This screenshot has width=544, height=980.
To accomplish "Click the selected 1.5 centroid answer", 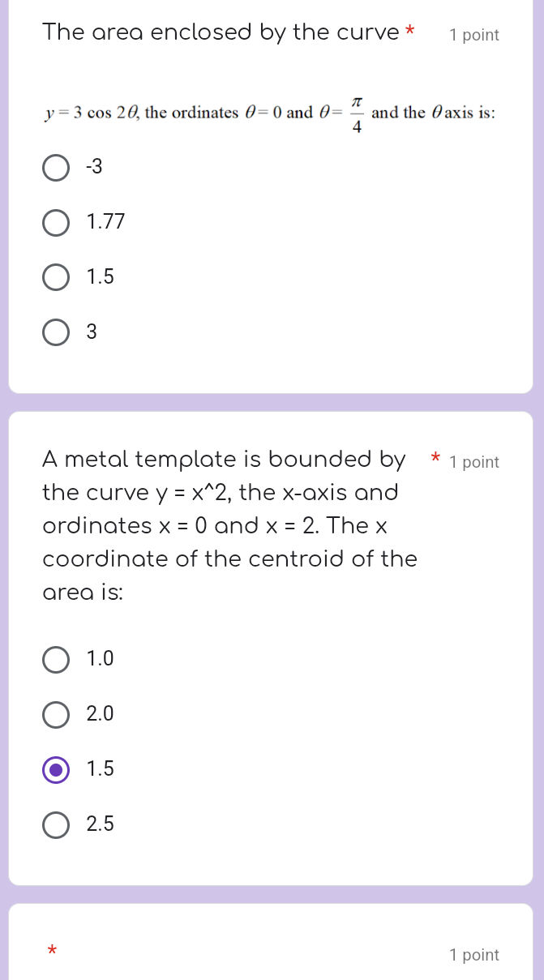I will [x=55, y=770].
